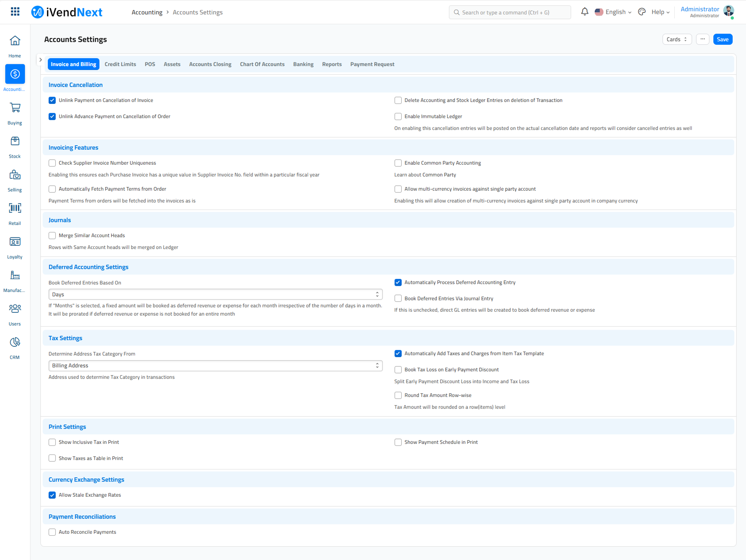This screenshot has height=560, width=746.
Task: Open the apps grid launcher icon
Action: point(15,12)
